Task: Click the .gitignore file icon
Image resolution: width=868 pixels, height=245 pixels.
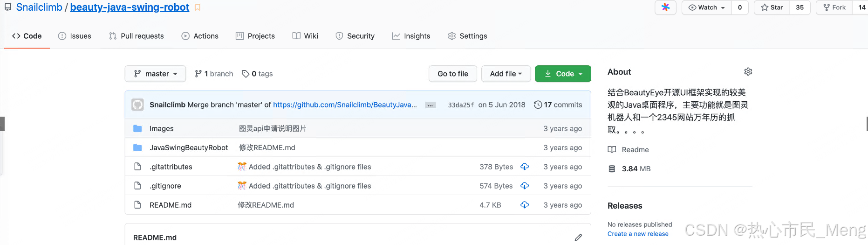Action: (x=137, y=186)
